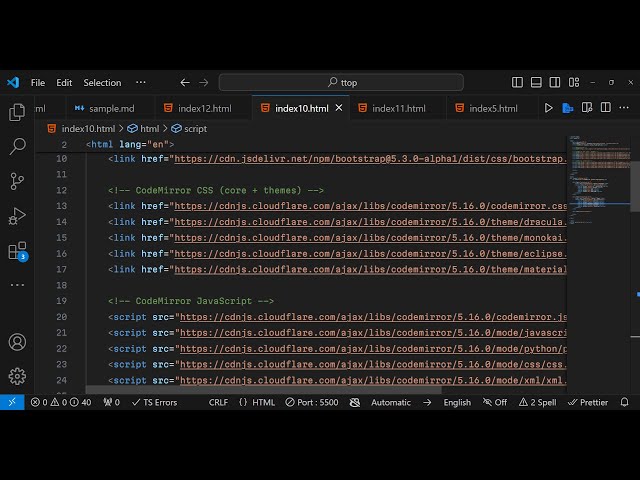The height and width of the screenshot is (480, 640).
Task: Select HTML language mode in status bar
Action: pos(257,402)
